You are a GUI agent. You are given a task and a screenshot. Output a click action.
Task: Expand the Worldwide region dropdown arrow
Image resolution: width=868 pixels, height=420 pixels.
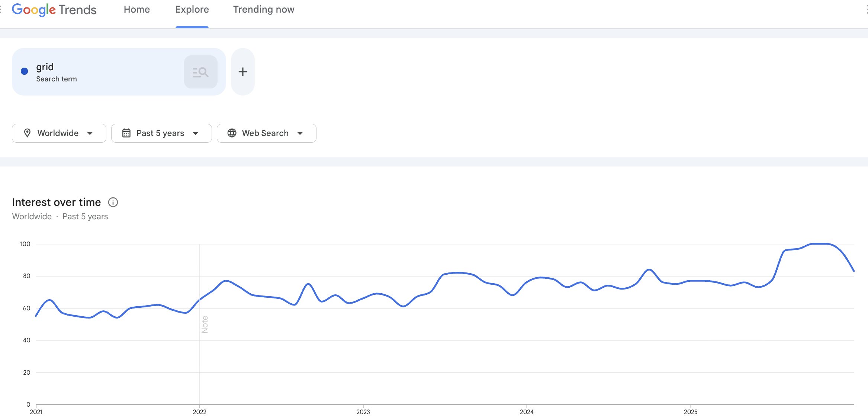pos(90,133)
